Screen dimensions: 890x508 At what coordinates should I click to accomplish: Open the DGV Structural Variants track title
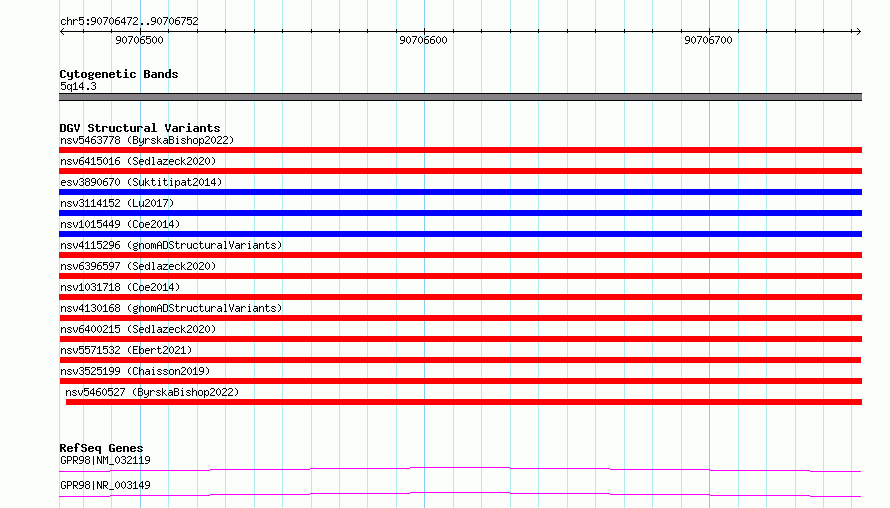click(x=140, y=128)
